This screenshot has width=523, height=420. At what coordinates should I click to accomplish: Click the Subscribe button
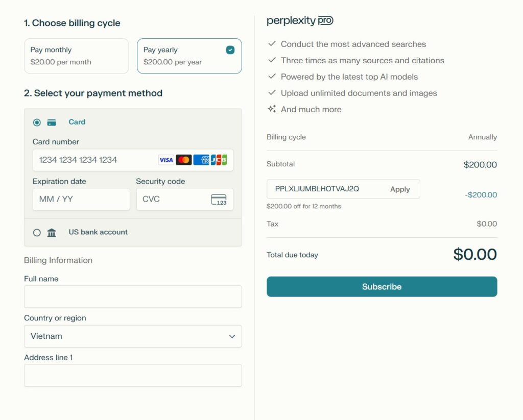382,287
